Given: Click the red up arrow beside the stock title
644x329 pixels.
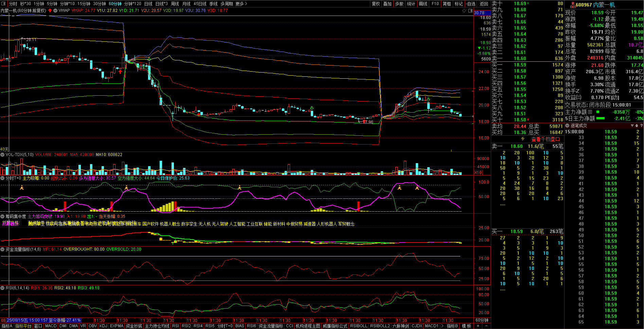Looking at the screenshot, I should coord(50,11).
